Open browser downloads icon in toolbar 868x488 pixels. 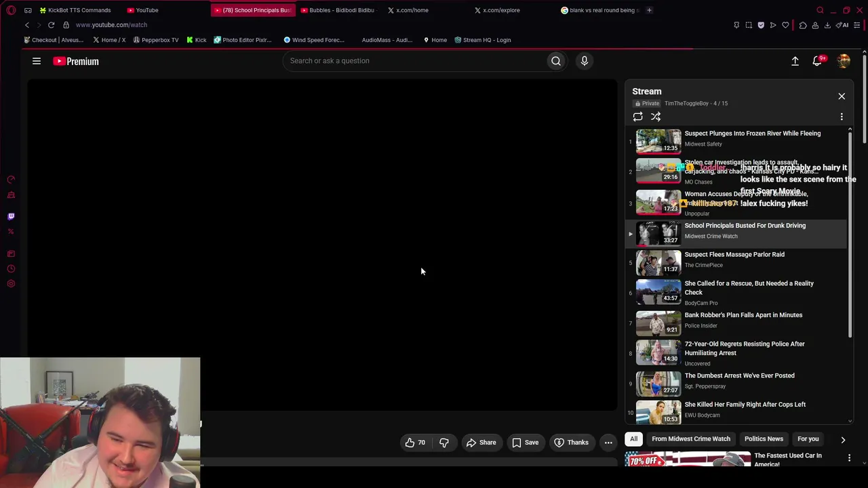(827, 25)
